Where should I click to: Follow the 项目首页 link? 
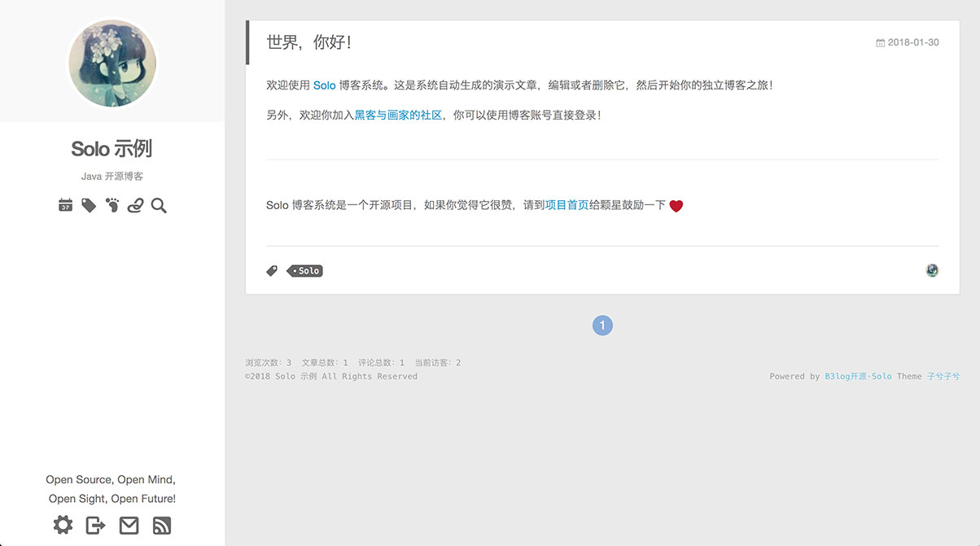point(567,205)
